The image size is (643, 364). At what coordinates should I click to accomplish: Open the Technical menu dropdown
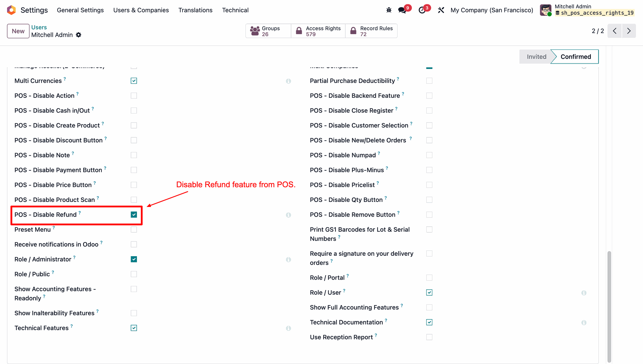(235, 10)
